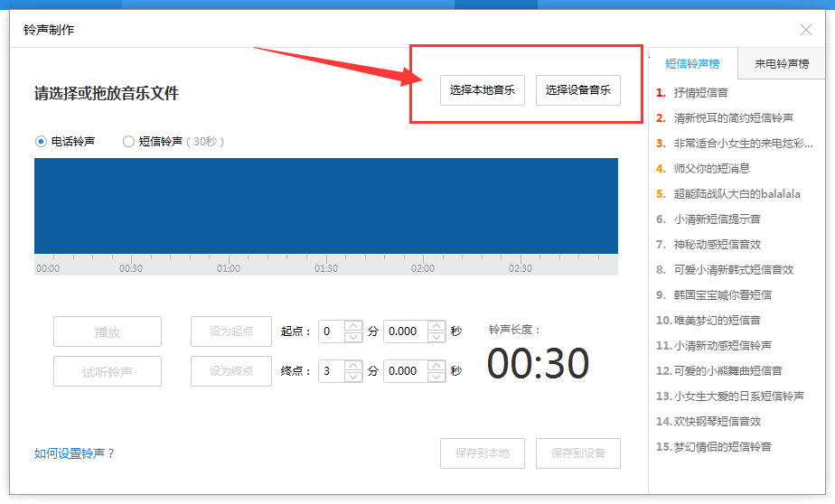Screen dimensions: 835x504
Task: Click the 试听铃声 preview button
Action: click(108, 371)
